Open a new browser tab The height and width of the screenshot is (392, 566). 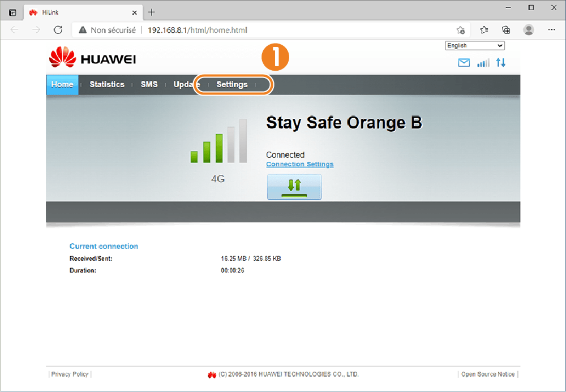[152, 12]
